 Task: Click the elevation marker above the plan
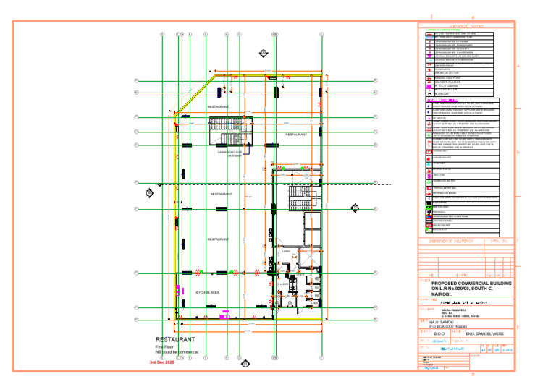264,54
